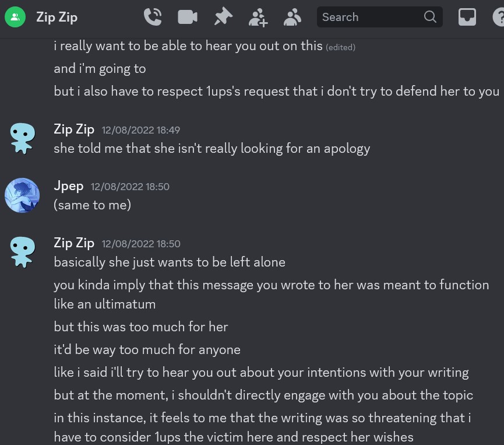Click the Zip Zip username at 18:49

tap(74, 129)
